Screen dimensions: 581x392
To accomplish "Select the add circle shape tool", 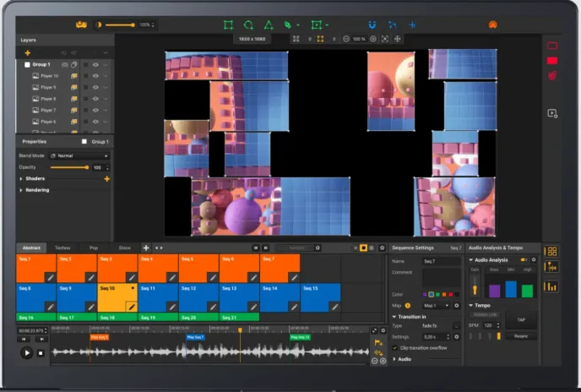I will 248,24.
